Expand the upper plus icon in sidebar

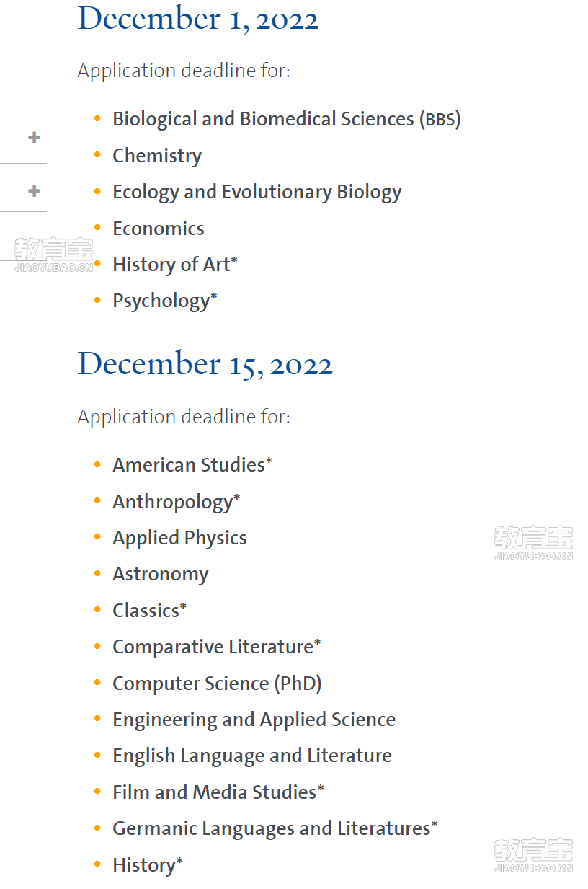click(x=34, y=137)
